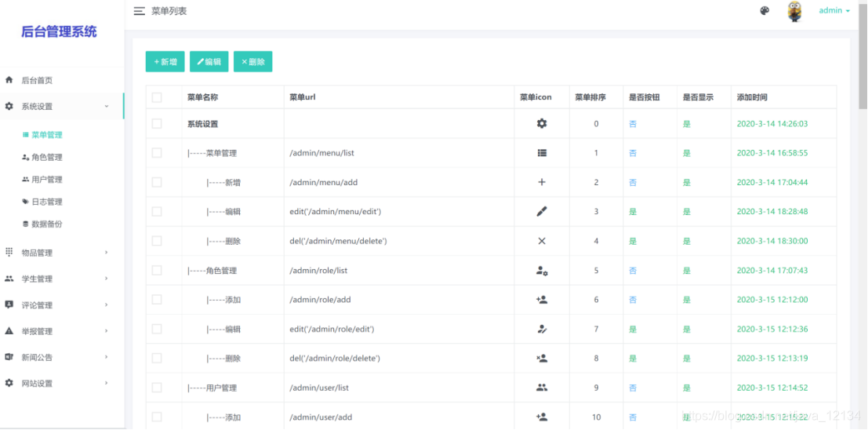Expand 举报管理 with its chevron
The image size is (868, 430).
pyautogui.click(x=107, y=331)
